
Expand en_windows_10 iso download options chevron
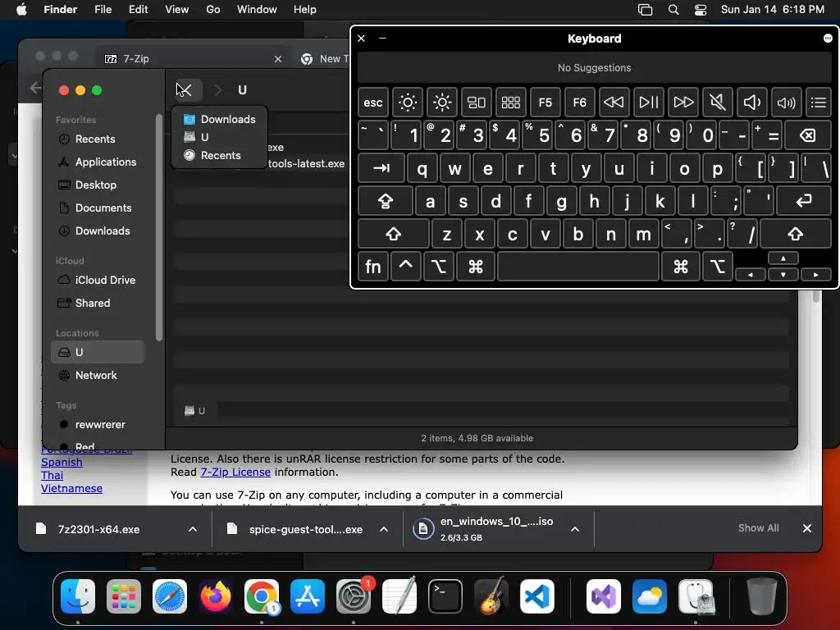pos(575,529)
